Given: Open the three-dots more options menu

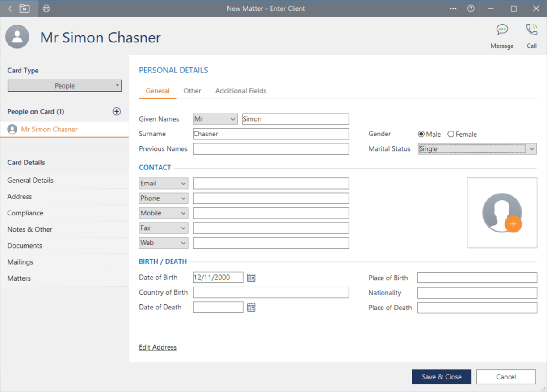Looking at the screenshot, I should (x=453, y=8).
